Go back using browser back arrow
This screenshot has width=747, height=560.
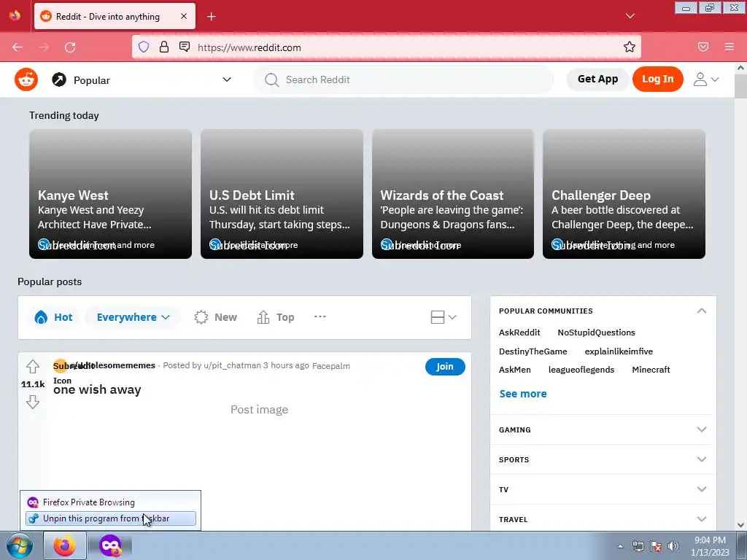coord(18,47)
